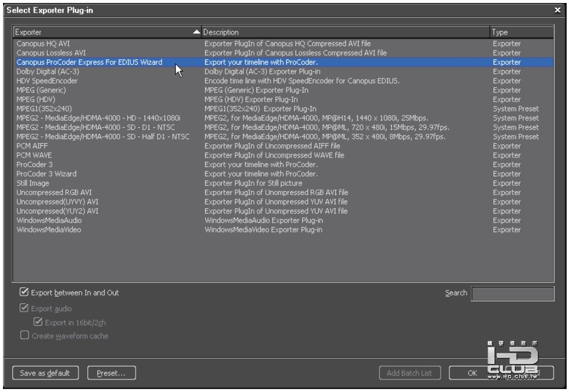Toggle Export between In and Out checkbox
Screen dimensions: 569x392
(x=24, y=292)
